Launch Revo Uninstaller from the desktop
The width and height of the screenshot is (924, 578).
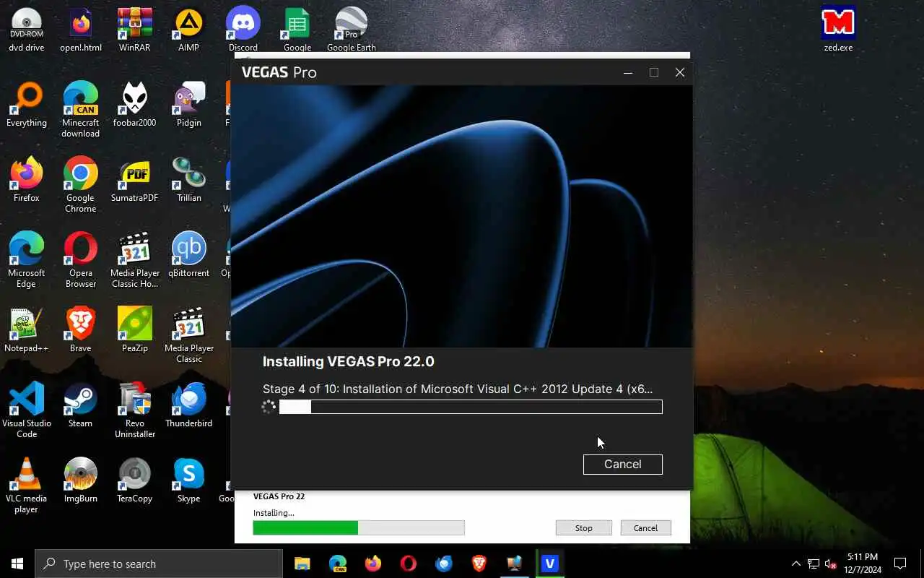135,410
